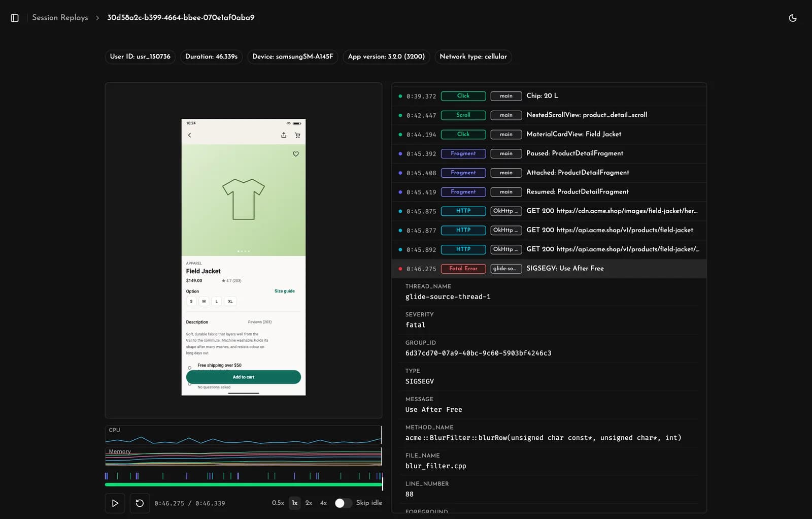The height and width of the screenshot is (519, 812).
Task: Click the play button
Action: point(115,503)
